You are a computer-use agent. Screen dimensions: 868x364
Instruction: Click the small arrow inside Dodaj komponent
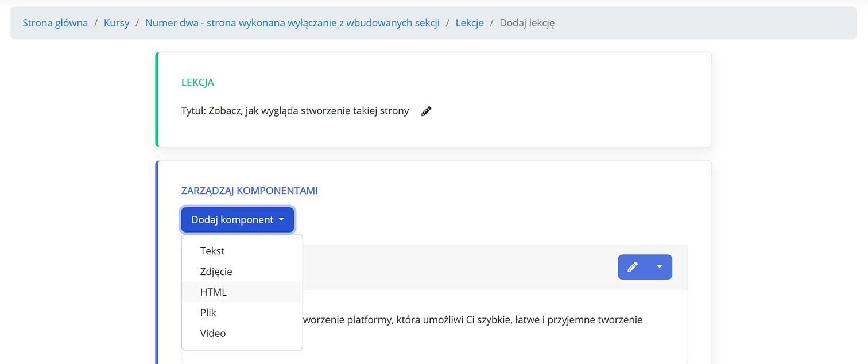tap(281, 220)
